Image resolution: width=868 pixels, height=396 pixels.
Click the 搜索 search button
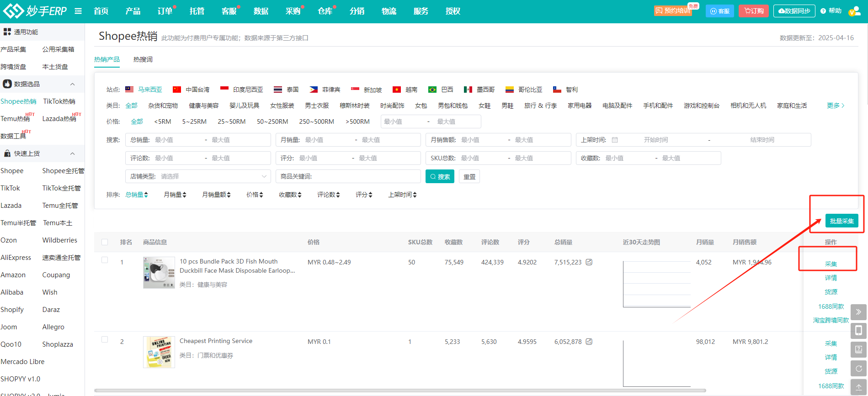440,176
